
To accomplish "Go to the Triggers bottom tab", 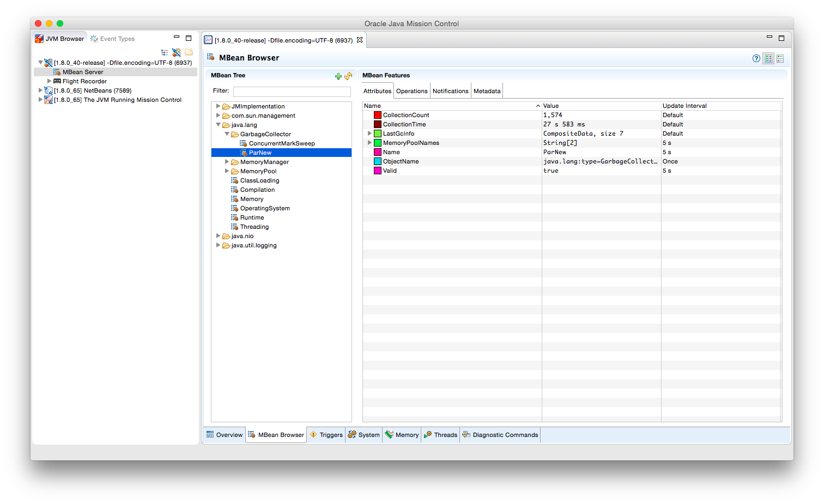I will point(326,435).
